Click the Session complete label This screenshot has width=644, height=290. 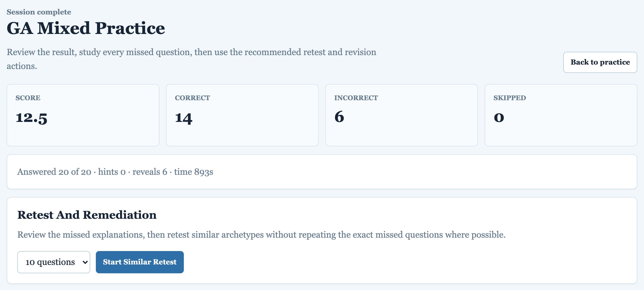(39, 12)
